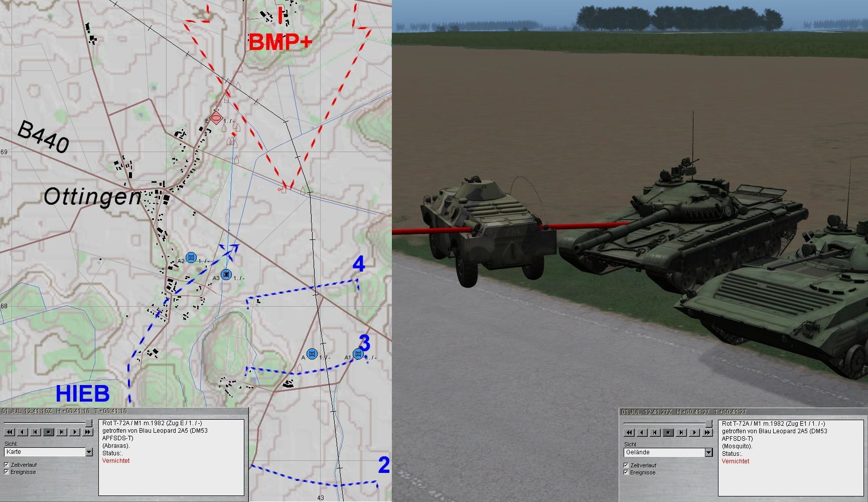Open the Sicht dropdown showing Karte
The width and height of the screenshot is (868, 502).
click(89, 452)
